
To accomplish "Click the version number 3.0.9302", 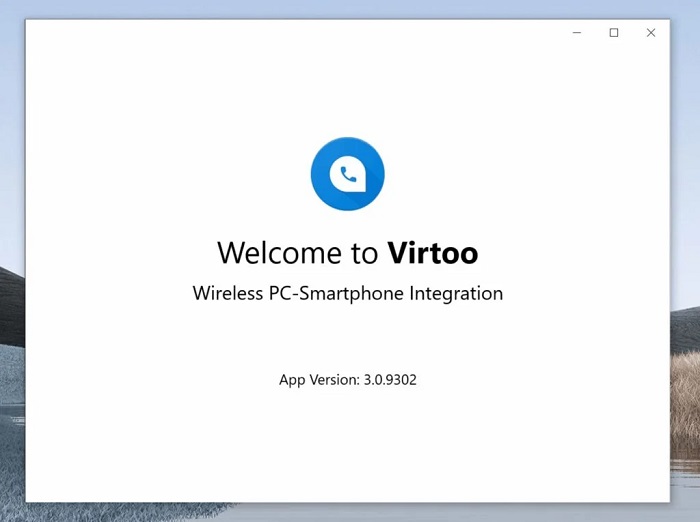I will [389, 380].
